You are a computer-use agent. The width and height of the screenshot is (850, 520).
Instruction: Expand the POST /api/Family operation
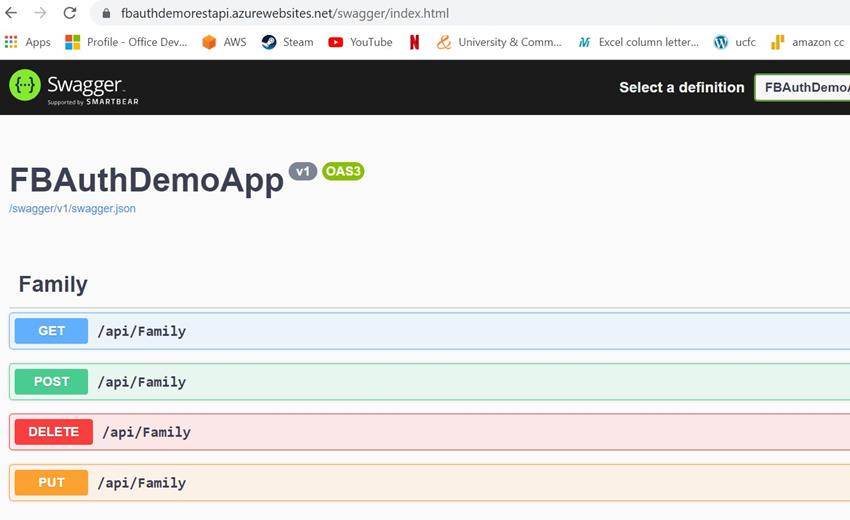(x=429, y=382)
